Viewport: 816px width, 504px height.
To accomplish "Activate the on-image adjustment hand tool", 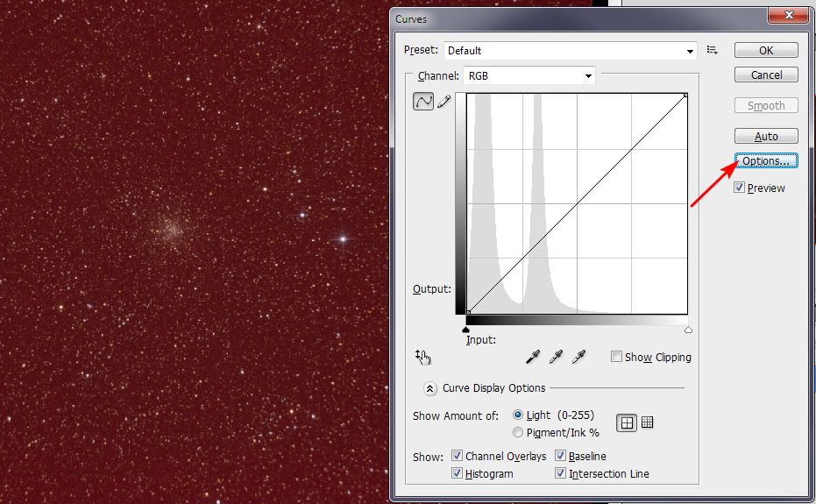I will [423, 357].
